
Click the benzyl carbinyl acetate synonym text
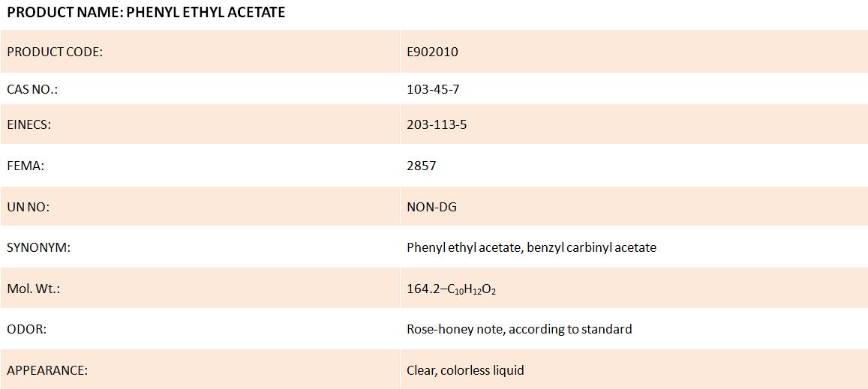click(x=592, y=247)
